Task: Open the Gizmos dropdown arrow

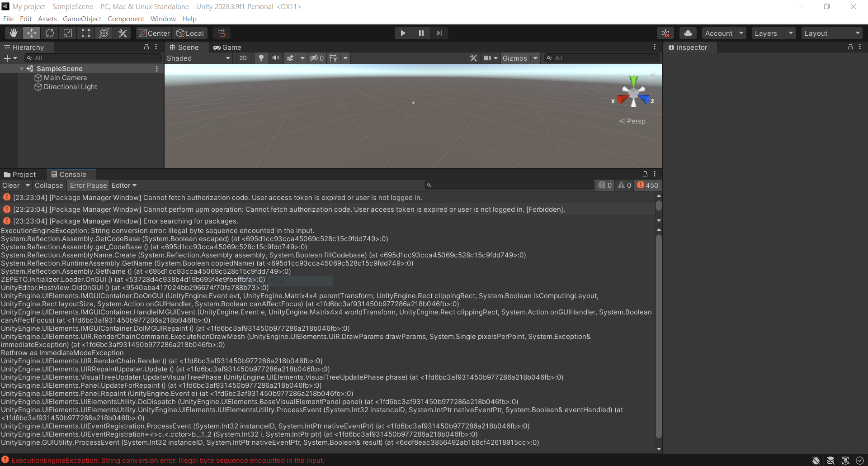Action: click(x=535, y=58)
